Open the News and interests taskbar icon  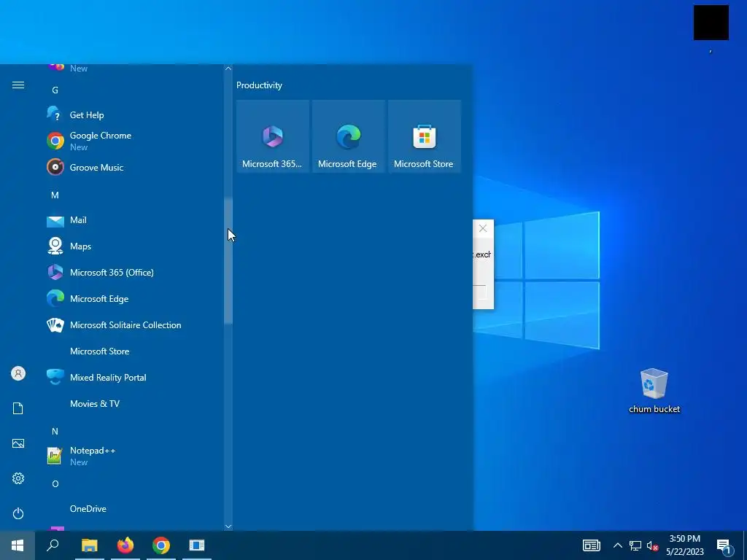click(591, 545)
